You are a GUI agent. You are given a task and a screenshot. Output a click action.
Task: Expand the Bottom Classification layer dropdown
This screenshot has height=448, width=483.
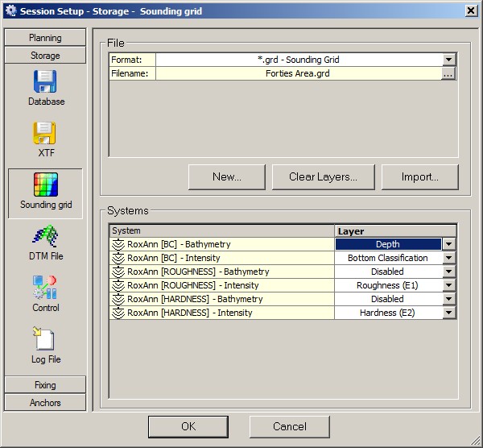(x=448, y=258)
